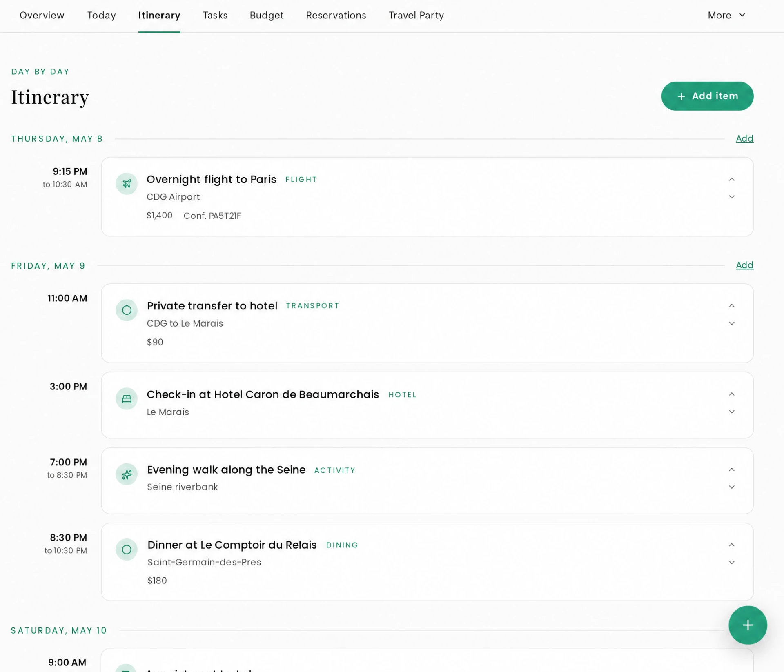Click the Add item button
This screenshot has width=784, height=672.
pos(707,96)
